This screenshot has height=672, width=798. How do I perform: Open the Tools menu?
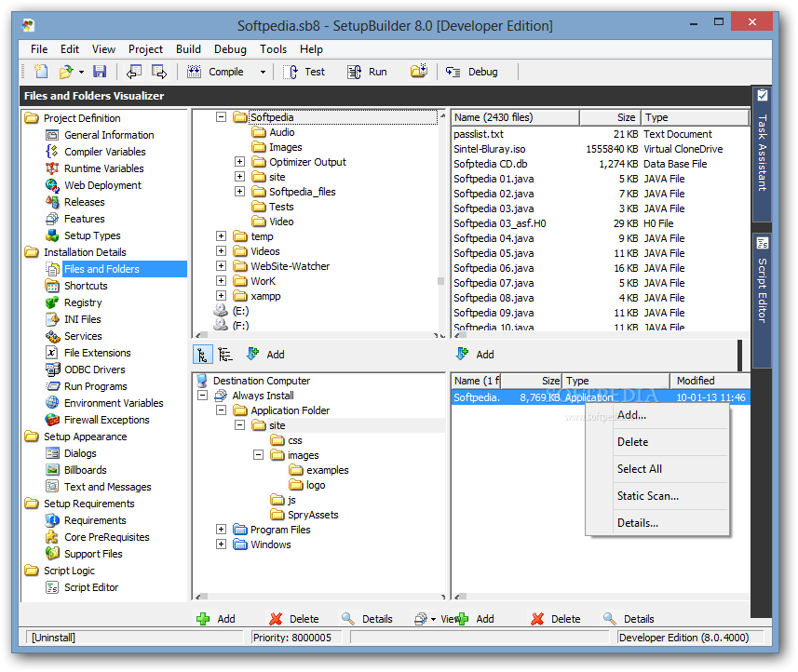click(x=274, y=49)
